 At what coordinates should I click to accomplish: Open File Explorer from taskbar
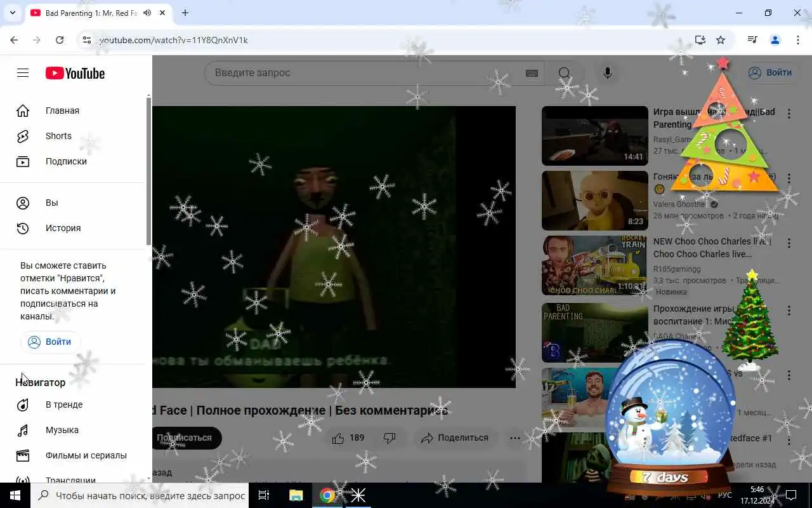point(296,495)
